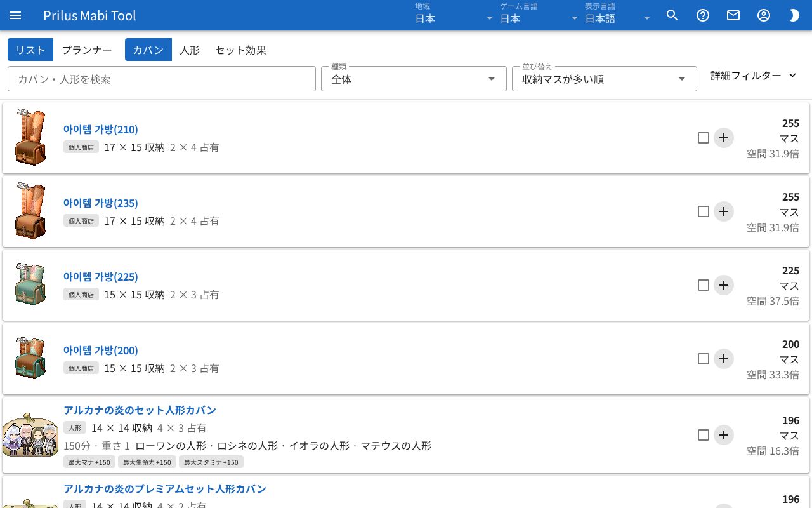Add 아이템 가방(200) with plus button

pyautogui.click(x=724, y=359)
